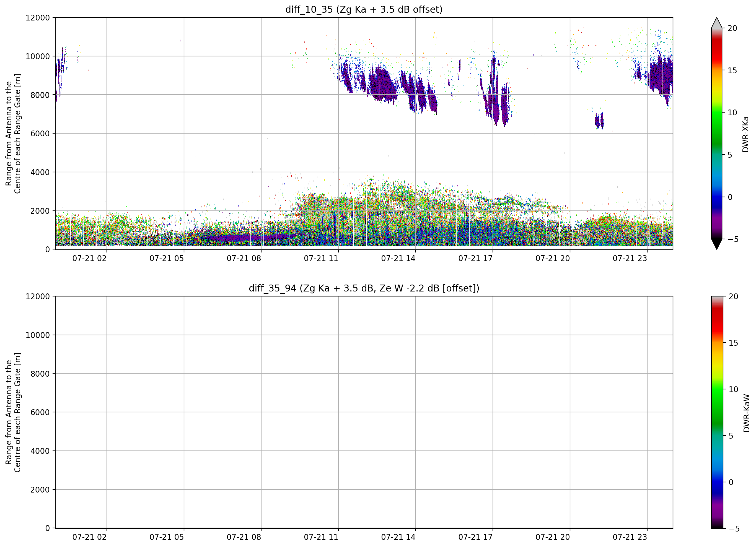Click the 4000 y-tick on diff_10_35 plot

(x=40, y=172)
